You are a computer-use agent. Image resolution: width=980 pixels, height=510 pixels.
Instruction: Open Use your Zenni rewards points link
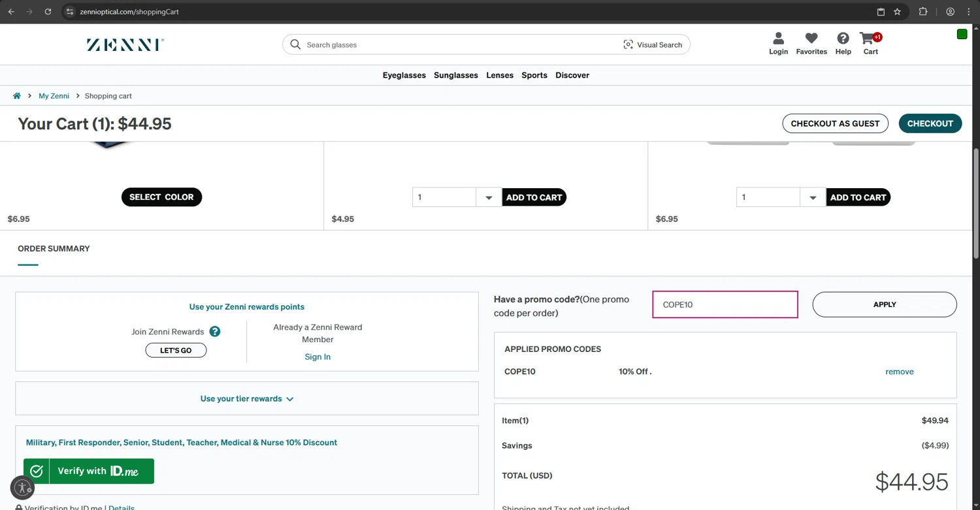(x=247, y=307)
